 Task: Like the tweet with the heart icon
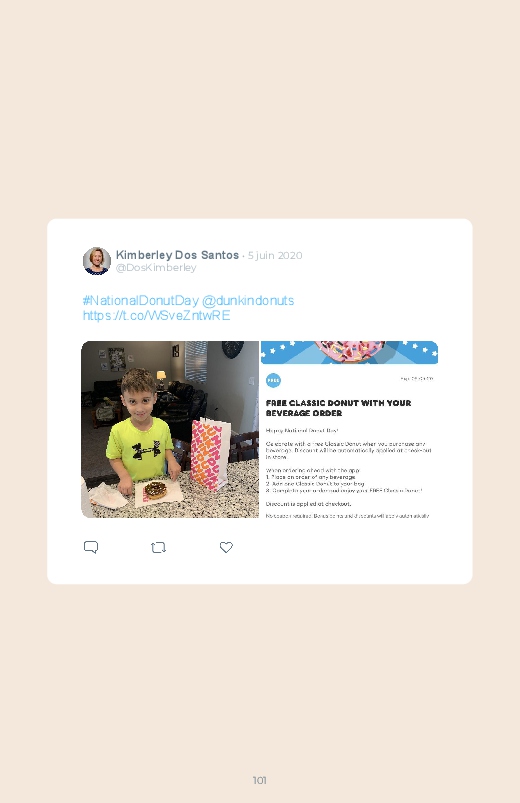pos(226,547)
